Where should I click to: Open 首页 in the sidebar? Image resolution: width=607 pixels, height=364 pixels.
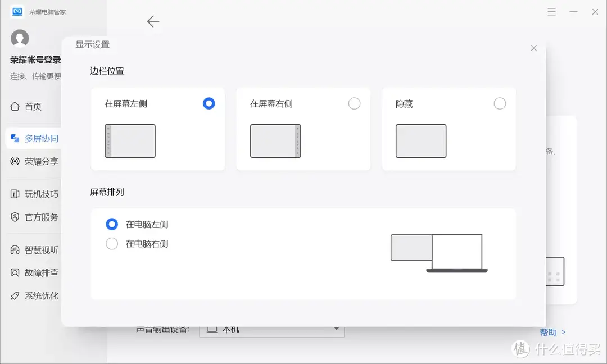[33, 106]
